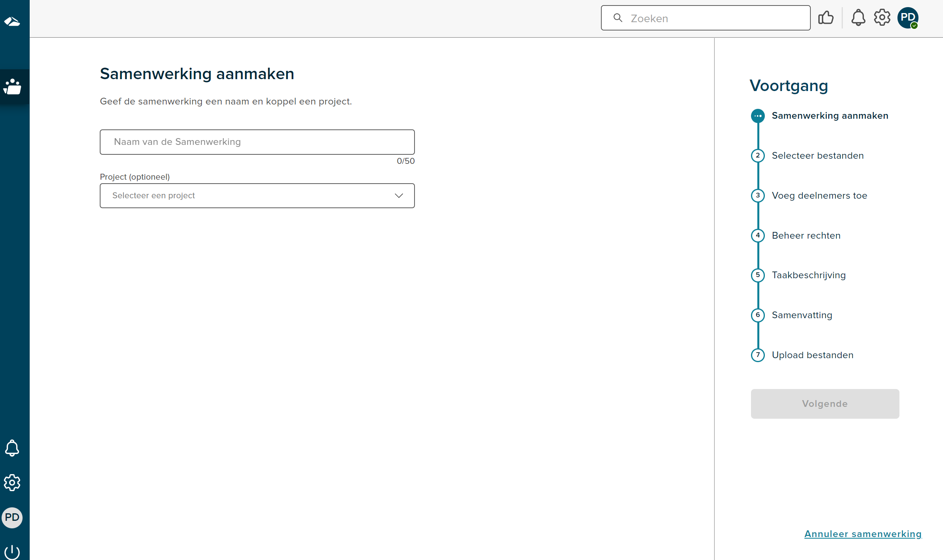Viewport: 943px width, 560px height.
Task: Click the Project (optioneel) label
Action: (135, 177)
